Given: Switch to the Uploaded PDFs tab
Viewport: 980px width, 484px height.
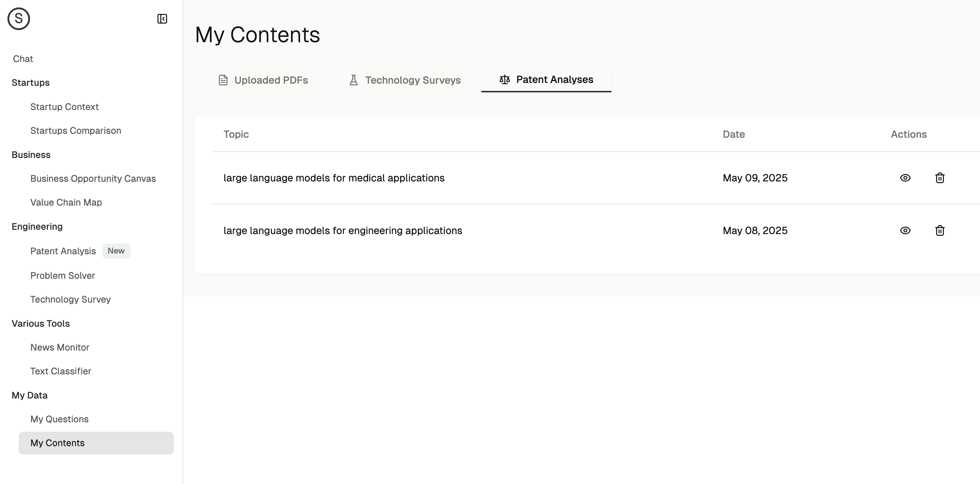Looking at the screenshot, I should [271, 80].
